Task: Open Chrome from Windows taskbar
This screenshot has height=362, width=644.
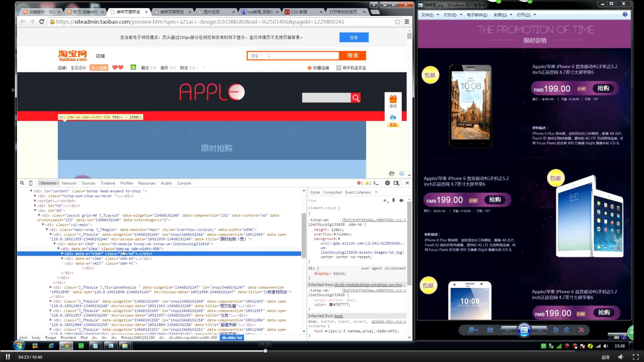Action: (x=66, y=346)
